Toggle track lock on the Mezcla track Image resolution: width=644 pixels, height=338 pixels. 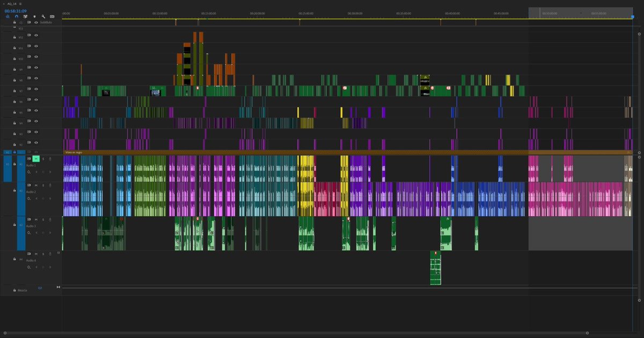[14, 290]
